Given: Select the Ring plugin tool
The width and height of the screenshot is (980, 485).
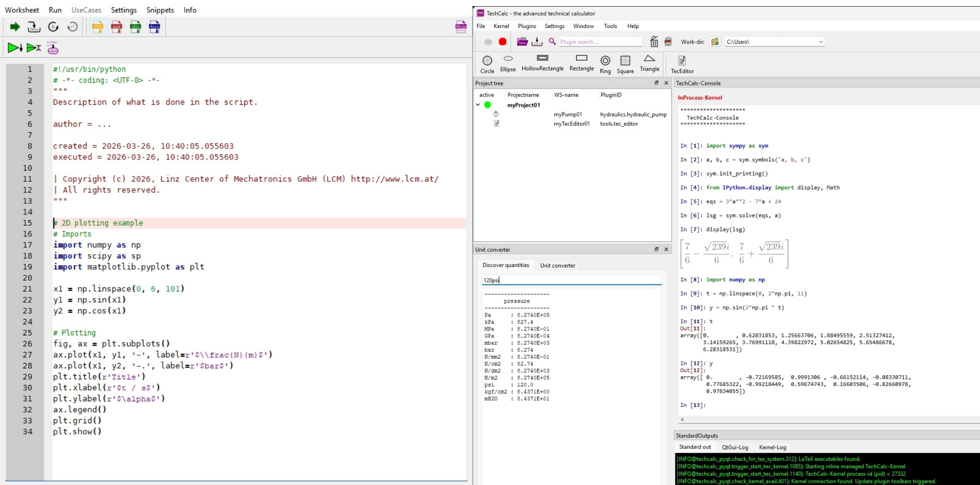Looking at the screenshot, I should [x=605, y=65].
